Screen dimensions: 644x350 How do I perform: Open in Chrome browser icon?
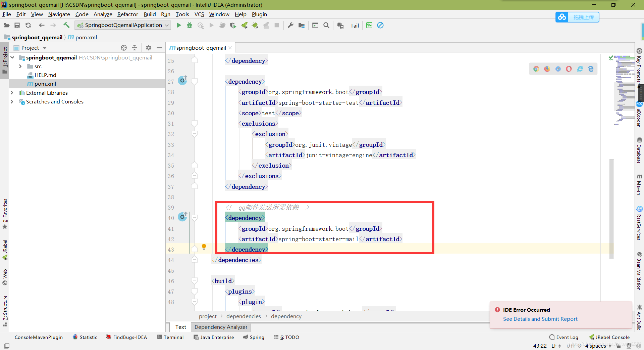(536, 69)
